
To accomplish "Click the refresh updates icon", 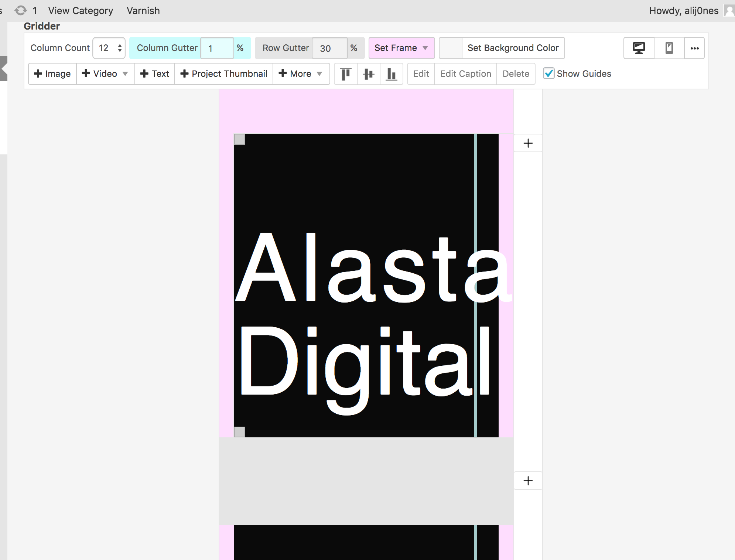I will pos(21,10).
